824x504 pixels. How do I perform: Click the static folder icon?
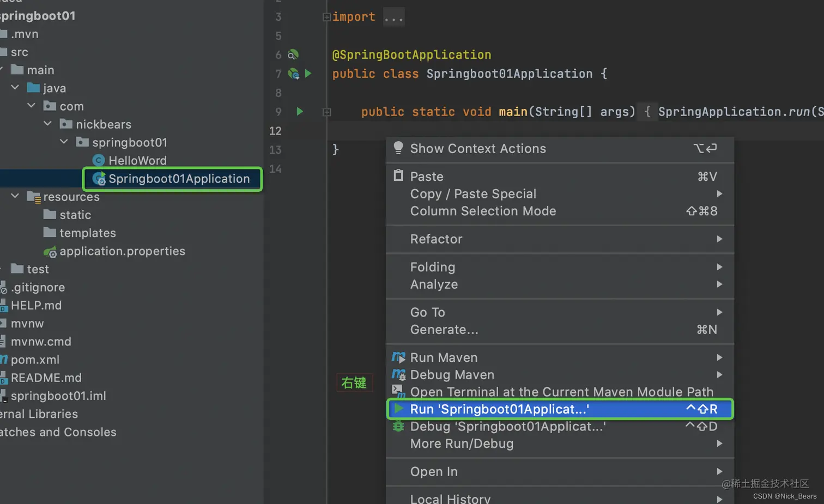coord(50,215)
